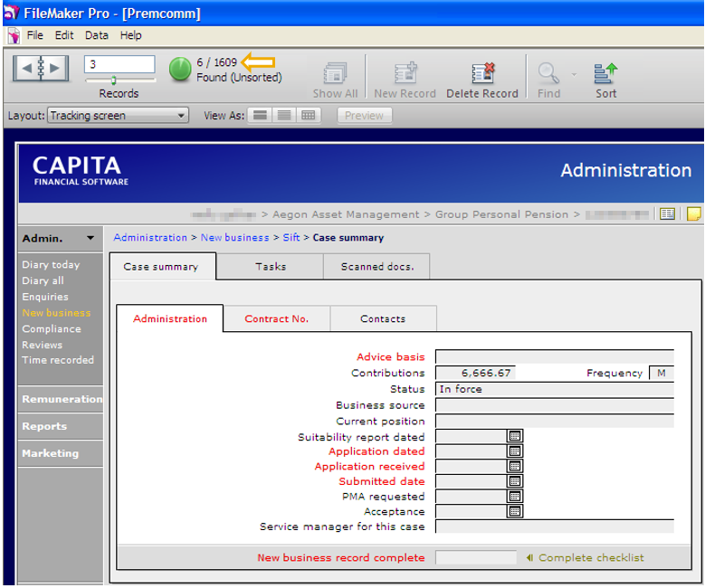Click the Find magnifying glass icon

(x=548, y=73)
